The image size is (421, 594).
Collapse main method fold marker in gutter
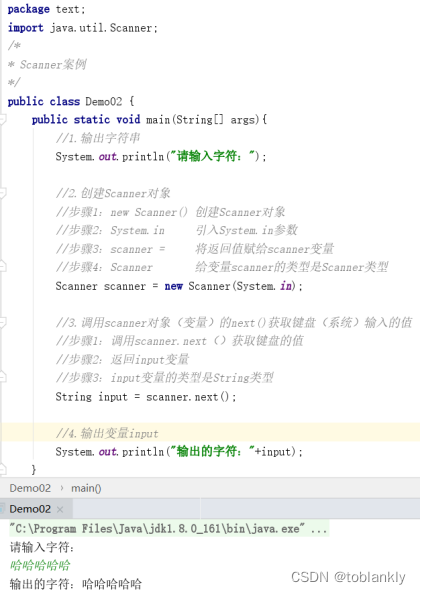point(3,120)
